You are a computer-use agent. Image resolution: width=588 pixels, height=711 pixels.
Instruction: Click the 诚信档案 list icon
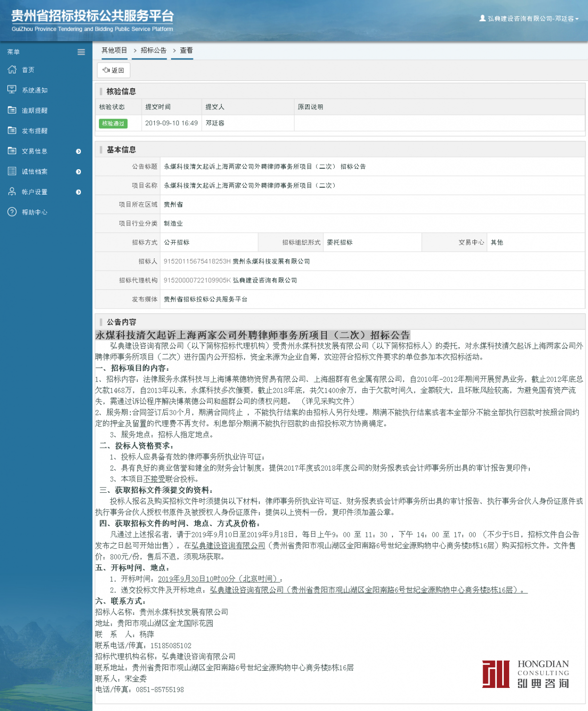click(x=12, y=171)
